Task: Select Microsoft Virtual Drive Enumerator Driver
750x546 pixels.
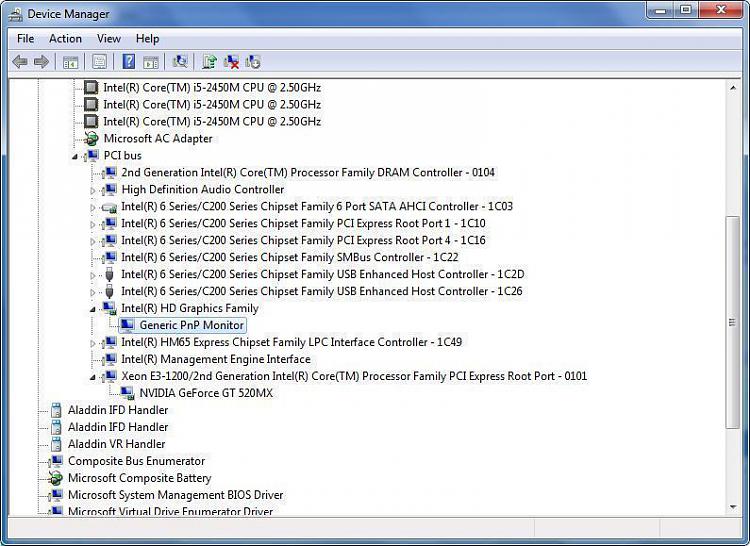Action: tap(170, 511)
